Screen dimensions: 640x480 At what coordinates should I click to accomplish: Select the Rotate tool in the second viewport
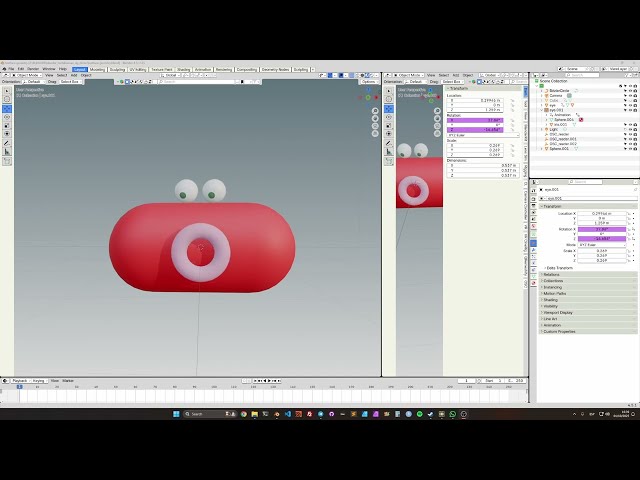tap(389, 117)
